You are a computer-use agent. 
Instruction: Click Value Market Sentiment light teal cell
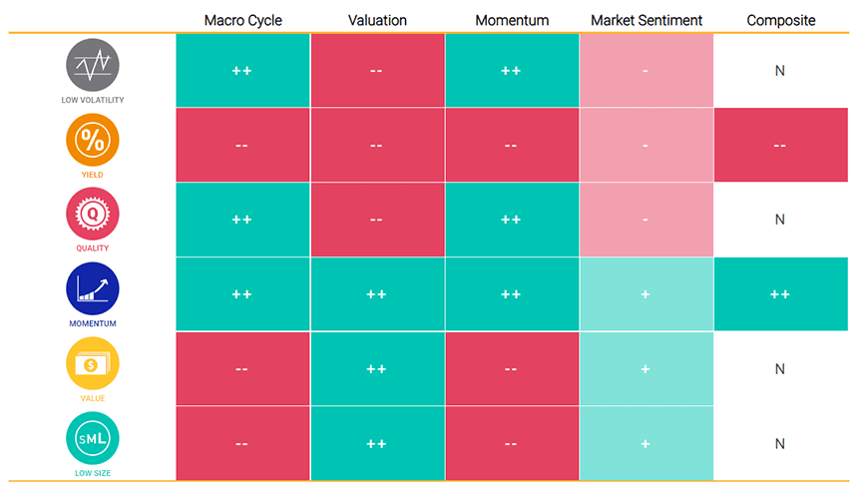[647, 369]
